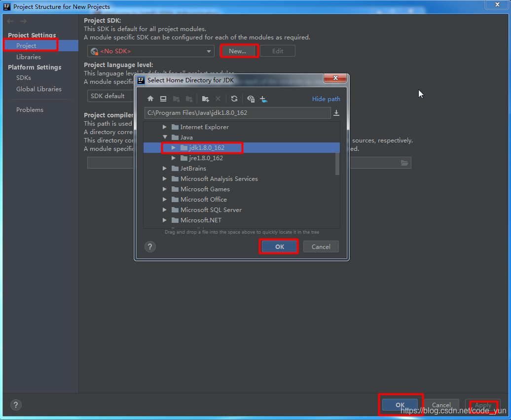Click the JDK path input field
This screenshot has height=420, width=511.
[x=238, y=113]
